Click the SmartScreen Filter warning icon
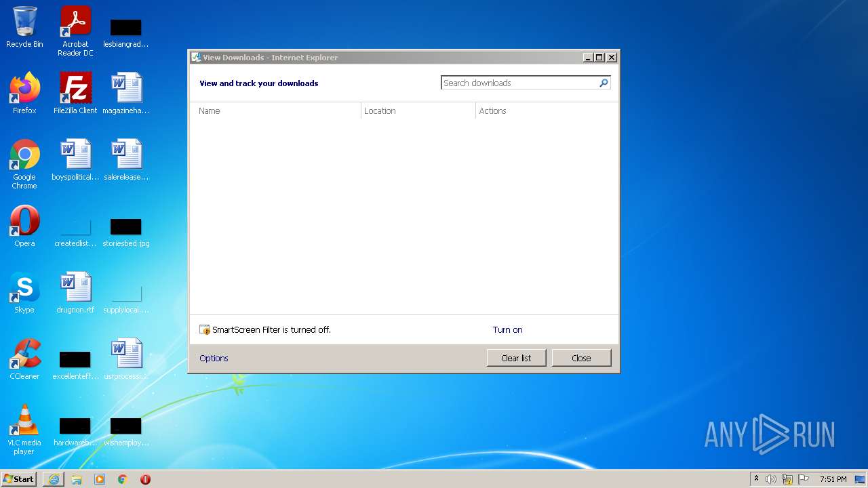Viewport: 868px width, 488px height. click(x=205, y=330)
